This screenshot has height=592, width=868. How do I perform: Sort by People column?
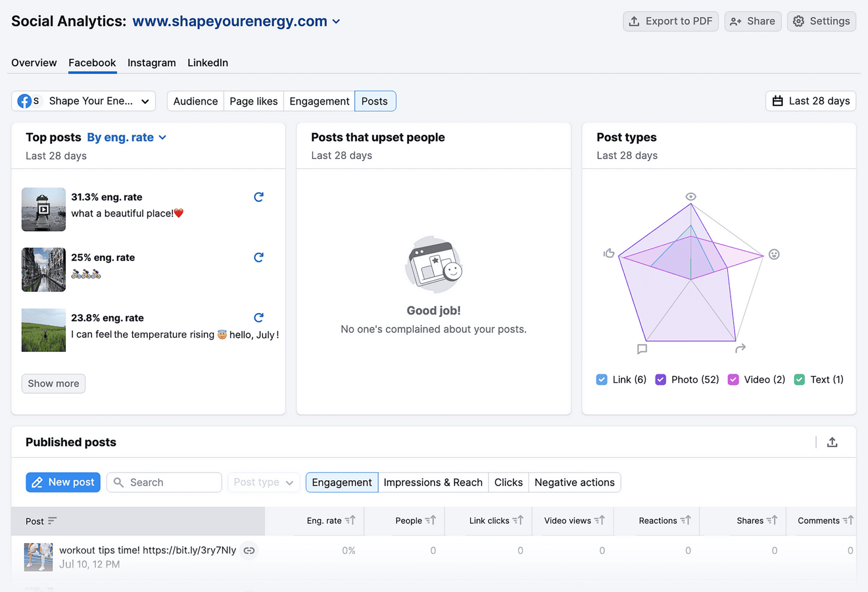[431, 520]
